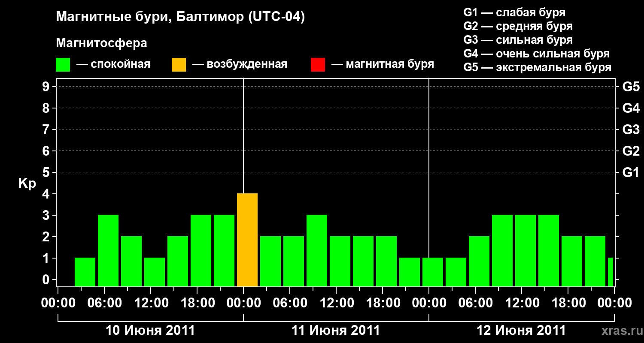Click the Kp 2 bar above 06:00 on 11 June

(x=294, y=262)
